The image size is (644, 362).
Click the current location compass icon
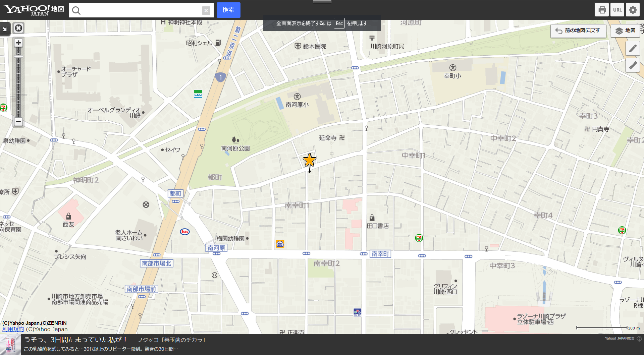point(18,28)
